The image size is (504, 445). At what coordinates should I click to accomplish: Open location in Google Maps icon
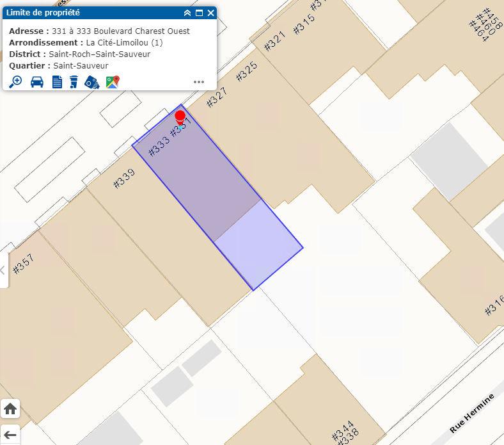point(113,82)
